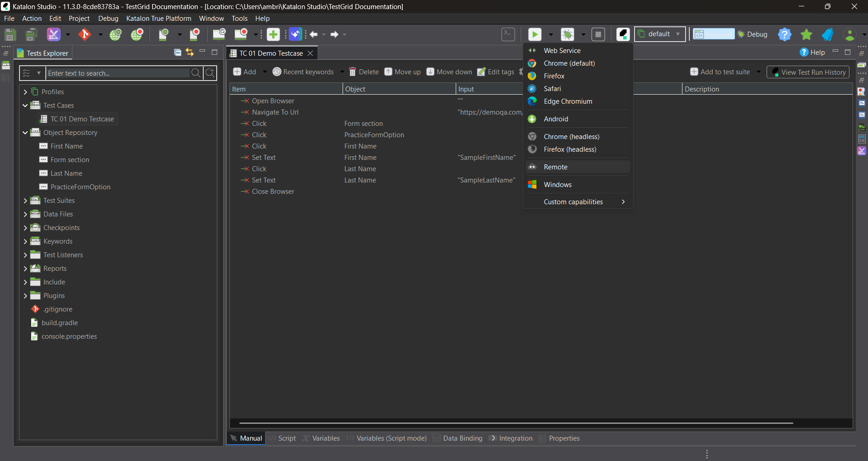Open the default execution profile dropdown
Image resolution: width=868 pixels, height=461 pixels.
(x=660, y=34)
